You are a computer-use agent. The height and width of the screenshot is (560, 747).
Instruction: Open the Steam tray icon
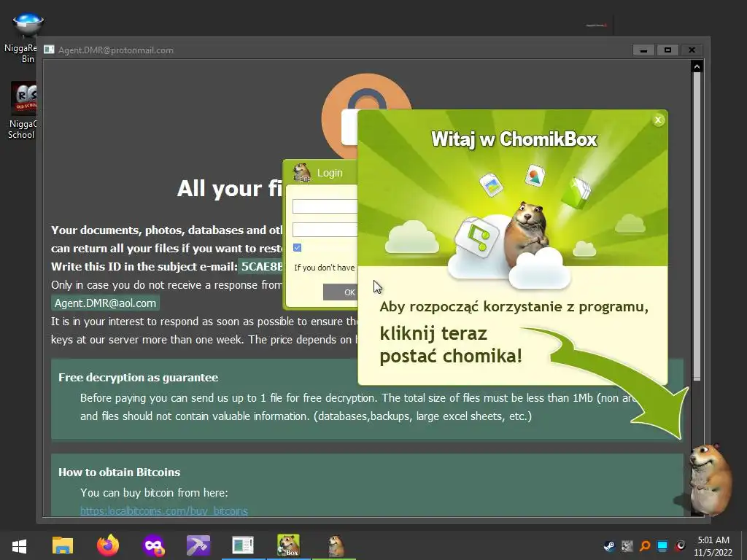pos(609,546)
